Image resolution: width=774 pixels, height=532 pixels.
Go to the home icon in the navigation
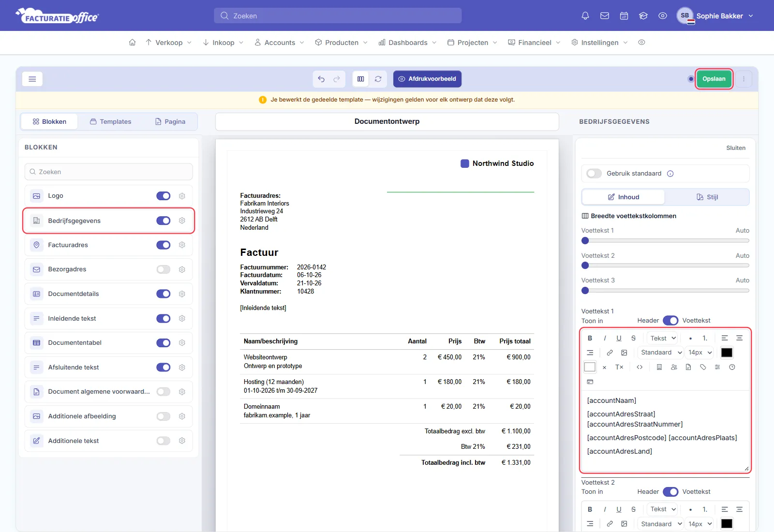click(132, 43)
